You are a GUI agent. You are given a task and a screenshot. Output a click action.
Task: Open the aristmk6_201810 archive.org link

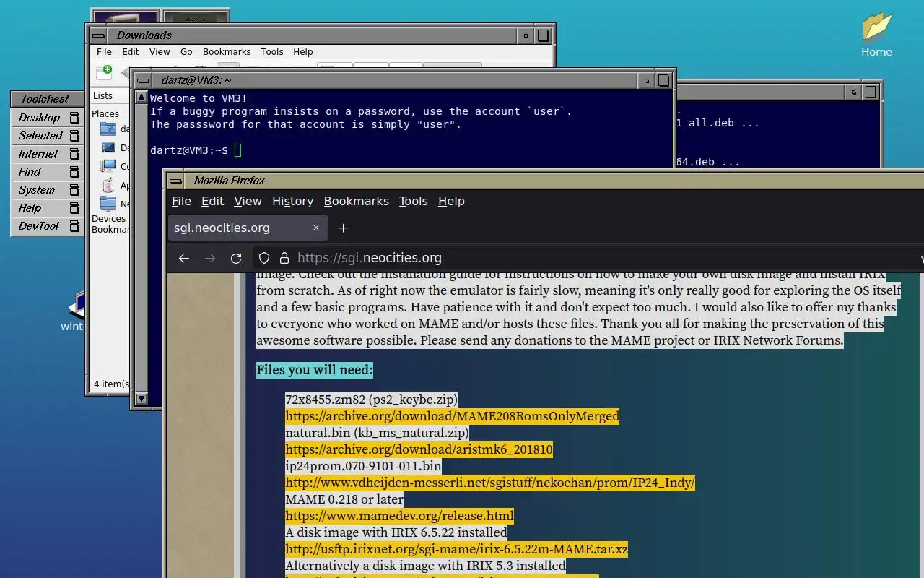point(419,449)
